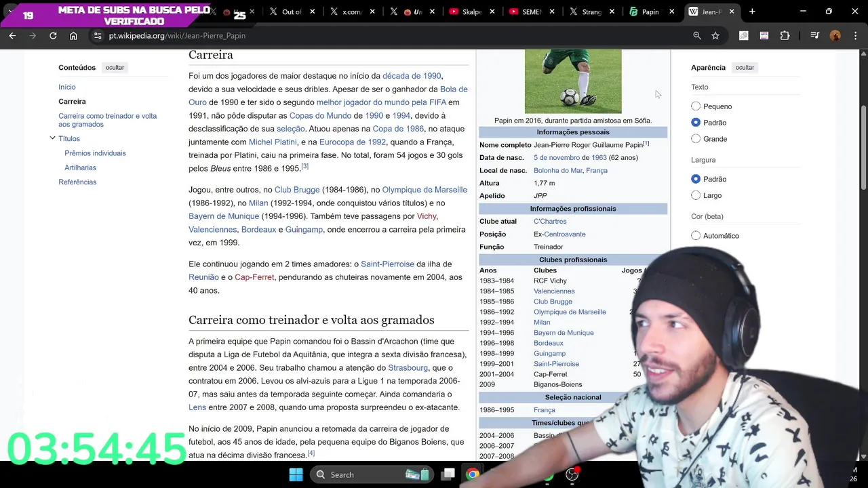This screenshot has width=868, height=488.
Task: Open the Lens link
Action: click(197, 407)
